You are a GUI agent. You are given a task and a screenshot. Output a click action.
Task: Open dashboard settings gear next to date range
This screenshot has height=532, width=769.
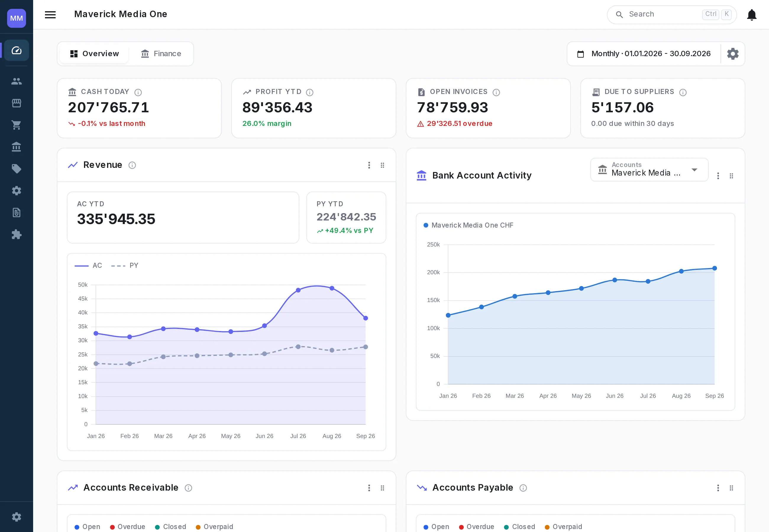click(x=733, y=54)
